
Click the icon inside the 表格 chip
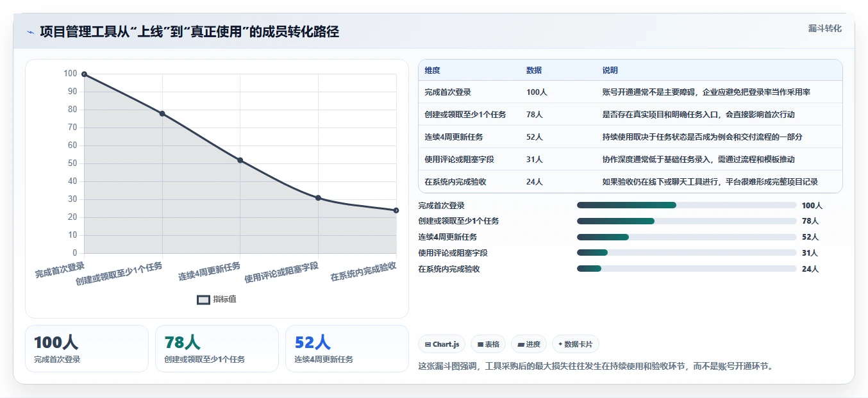480,344
